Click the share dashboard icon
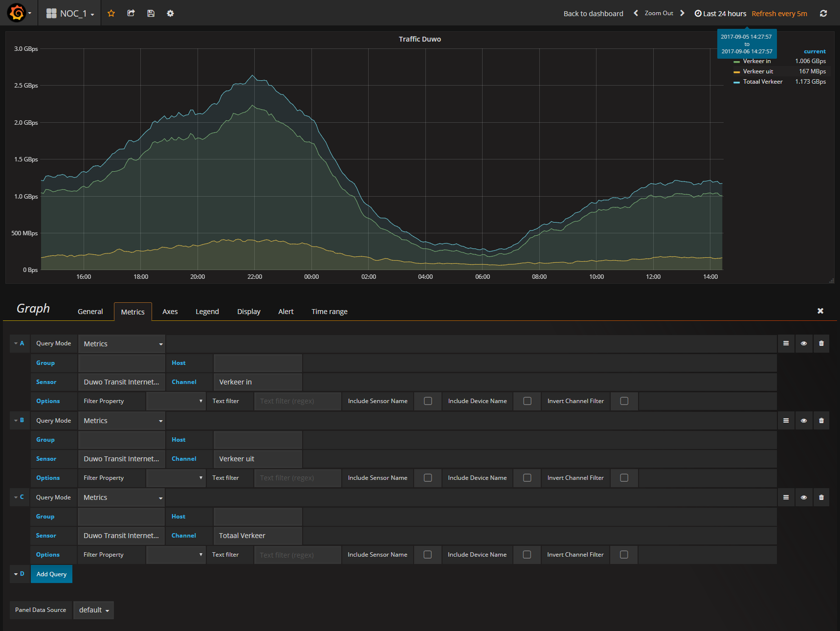This screenshot has width=840, height=631. pos(131,13)
